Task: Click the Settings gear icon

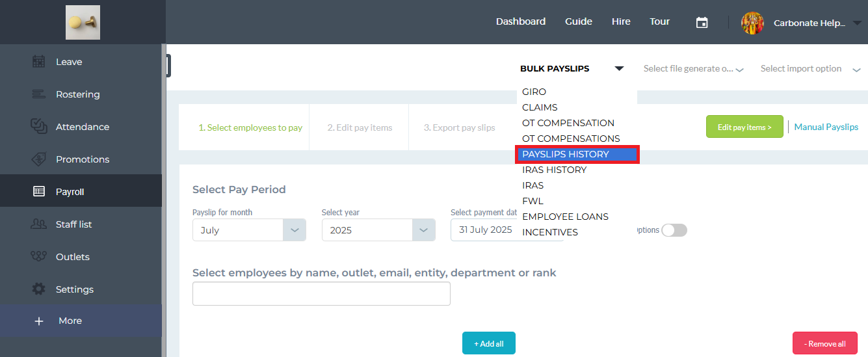Action: point(39,289)
